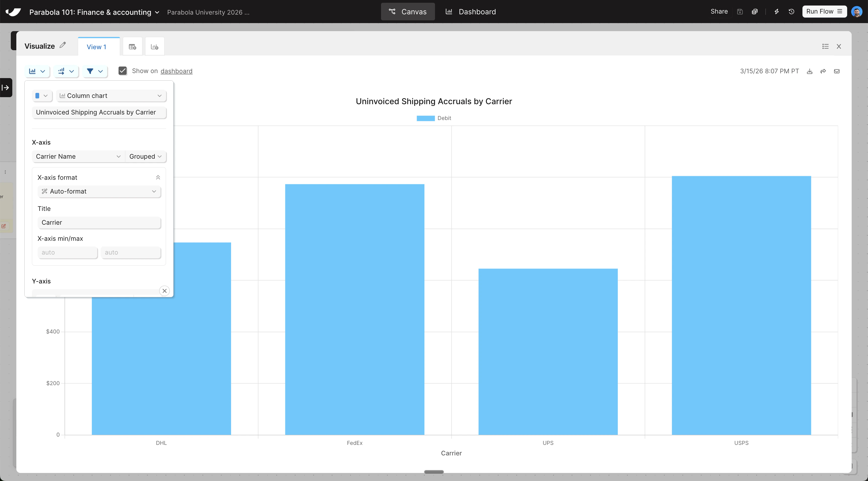Close the Visualize panel

coord(839,46)
